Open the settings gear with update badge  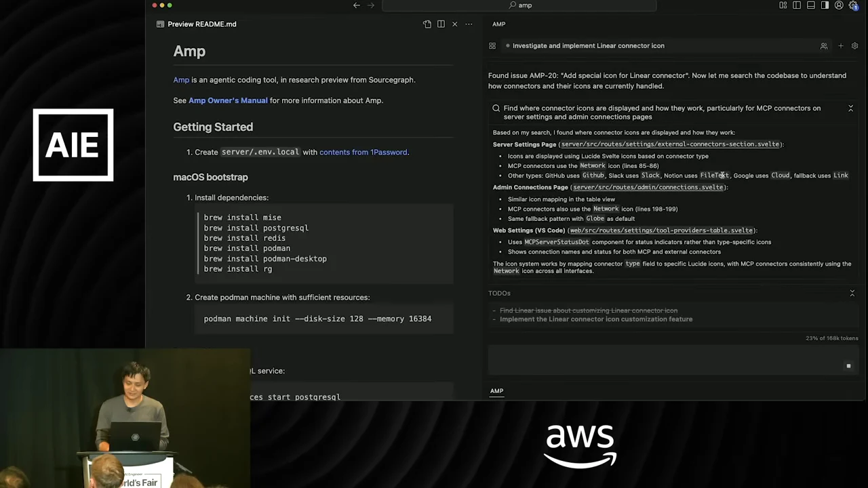(853, 5)
